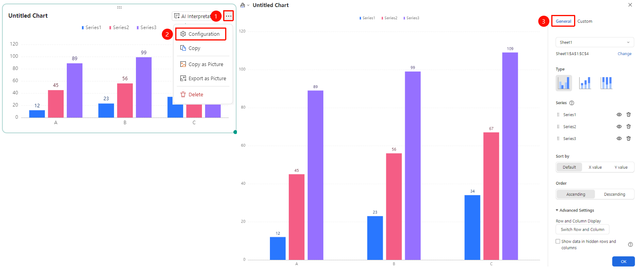The height and width of the screenshot is (274, 644).
Task: Click Series1 legend entry in configuration preview
Action: pyautogui.click(x=367, y=18)
